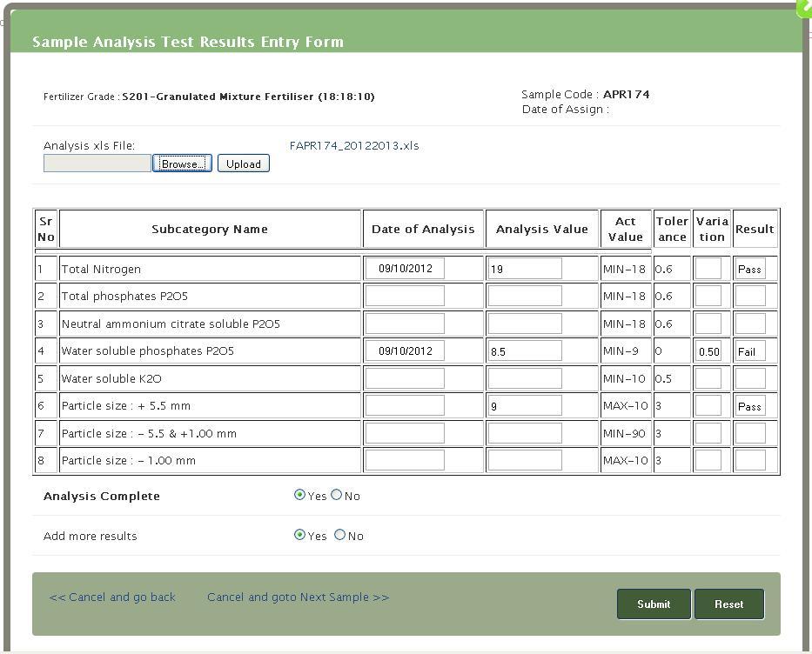The width and height of the screenshot is (812, 654).
Task: Edit the Water soluble phosphates Variation field
Action: click(708, 351)
